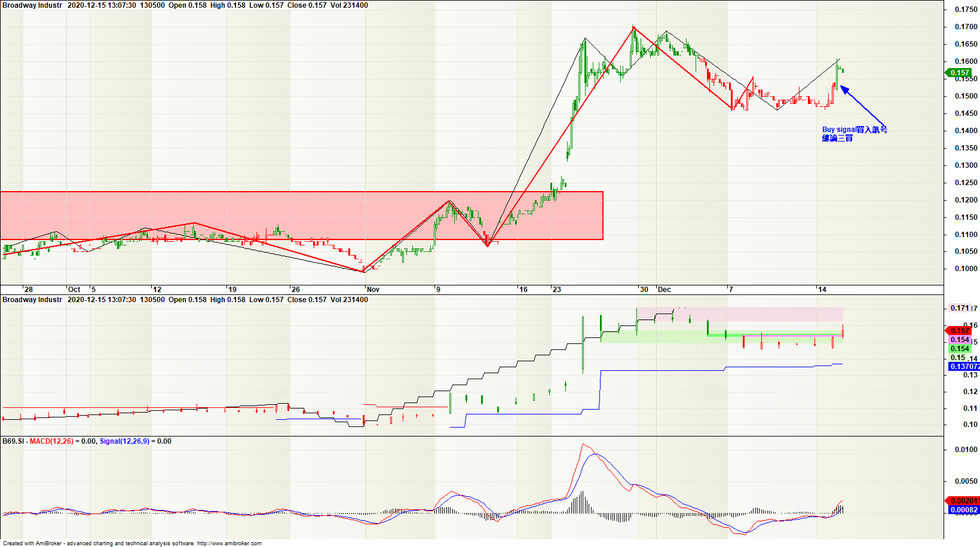
Task: Open the amibroker.com link in footer
Action: [x=229, y=543]
